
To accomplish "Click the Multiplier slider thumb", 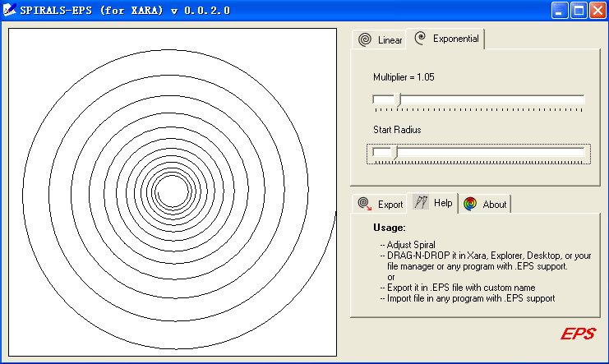I will [x=398, y=100].
